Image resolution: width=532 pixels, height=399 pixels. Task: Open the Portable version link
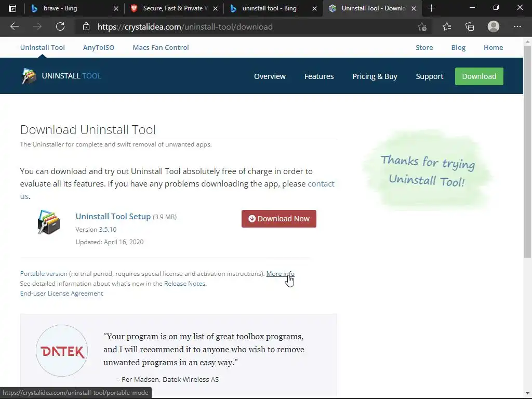click(x=44, y=273)
